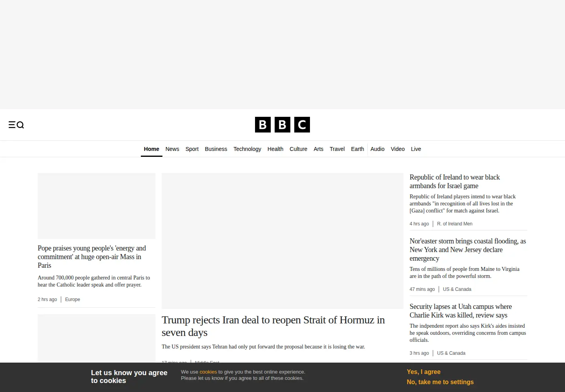Open the Europe tag under Pope story
Image resolution: width=565 pixels, height=392 pixels.
click(73, 299)
